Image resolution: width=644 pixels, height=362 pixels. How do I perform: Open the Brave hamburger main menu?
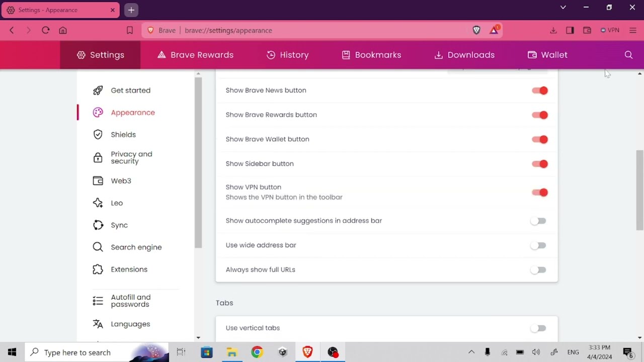[633, 30]
